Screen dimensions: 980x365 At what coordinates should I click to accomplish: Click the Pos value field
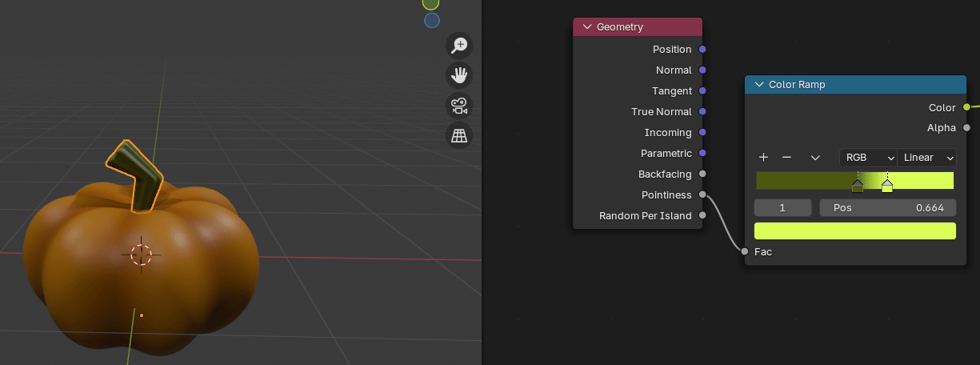pos(887,208)
